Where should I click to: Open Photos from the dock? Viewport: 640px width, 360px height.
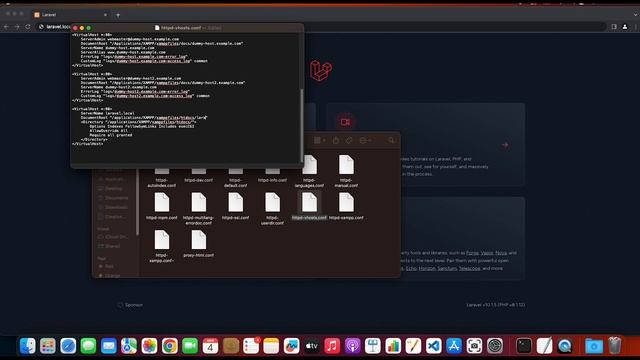point(149,346)
